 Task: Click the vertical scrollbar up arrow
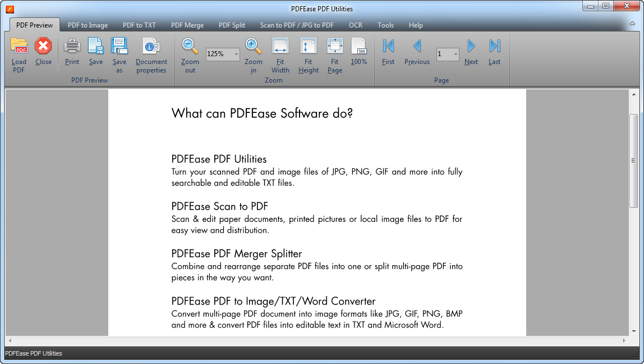point(634,94)
